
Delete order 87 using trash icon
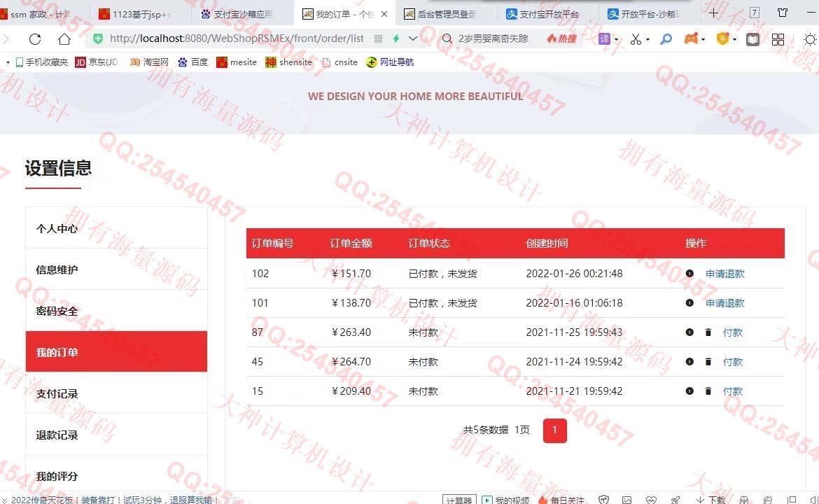pos(708,332)
